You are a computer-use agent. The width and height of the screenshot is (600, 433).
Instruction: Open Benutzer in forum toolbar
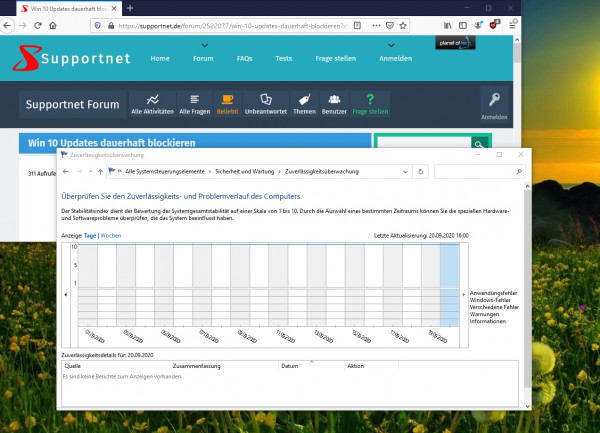click(x=334, y=104)
